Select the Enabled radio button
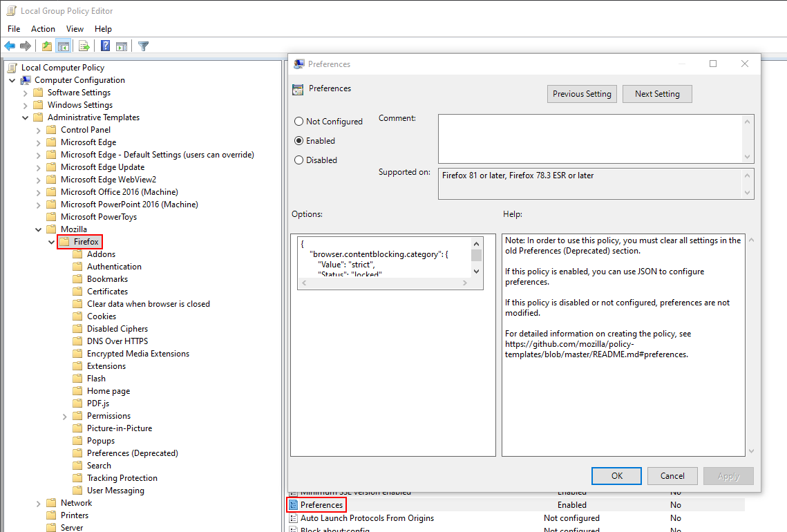The height and width of the screenshot is (532, 787). 298,140
